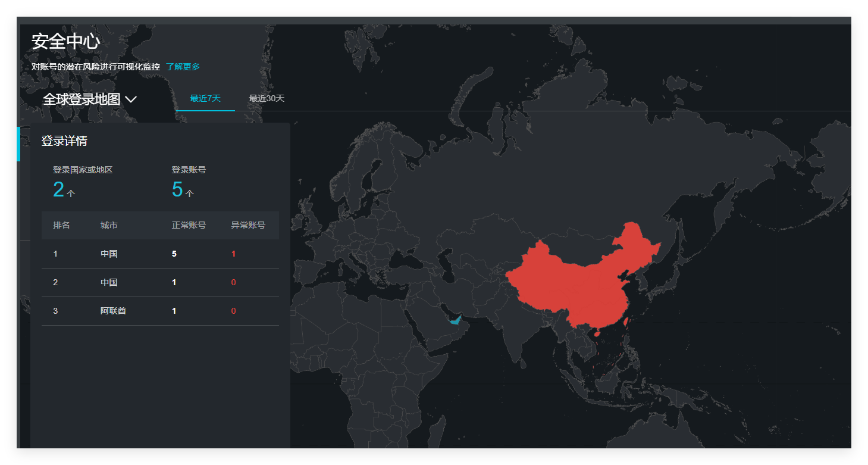Screen dimensions: 868x465
Task: Click the red abnormal count 1 for 中国
Action: click(233, 254)
